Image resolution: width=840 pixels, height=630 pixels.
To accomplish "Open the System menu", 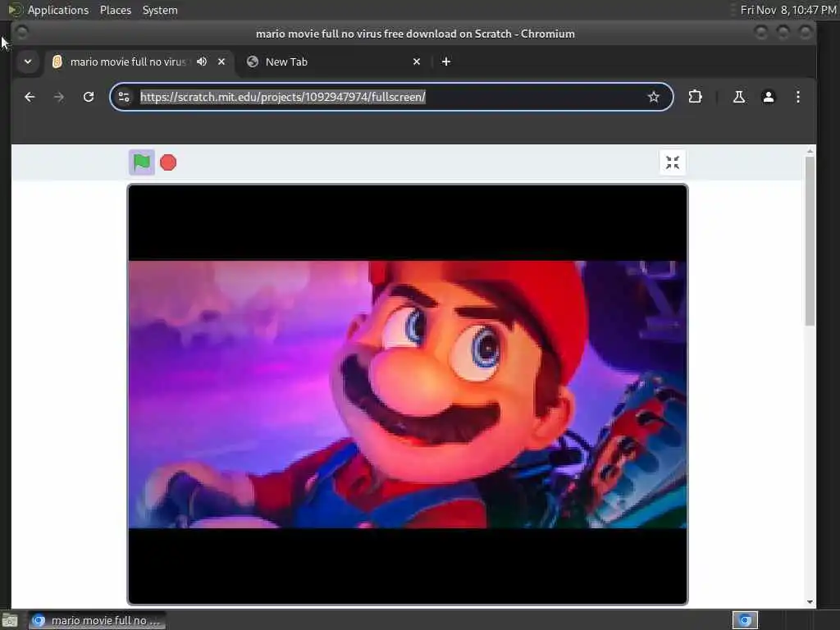I will point(160,10).
